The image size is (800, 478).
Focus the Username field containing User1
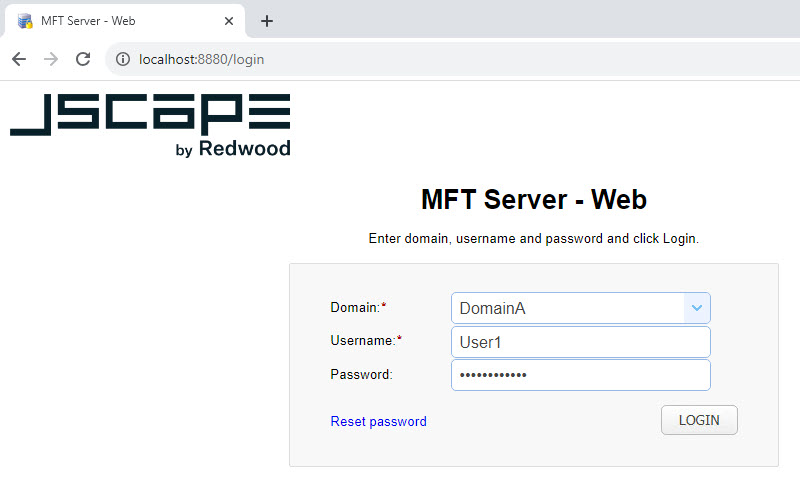[581, 342]
